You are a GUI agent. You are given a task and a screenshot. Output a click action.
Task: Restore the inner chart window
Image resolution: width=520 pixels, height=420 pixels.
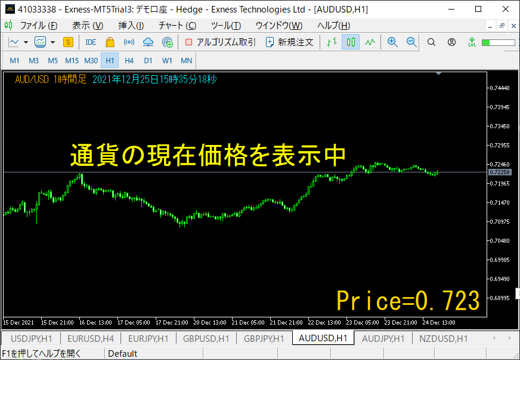[502, 26]
